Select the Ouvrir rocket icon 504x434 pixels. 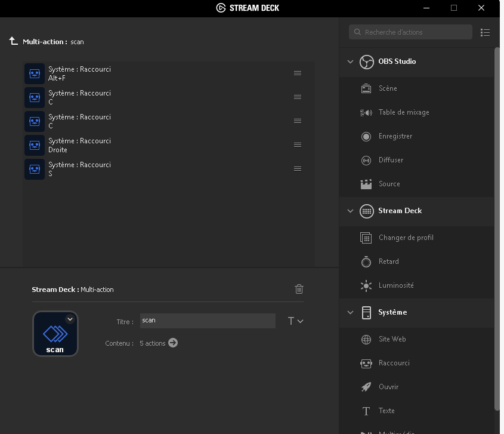click(x=366, y=387)
